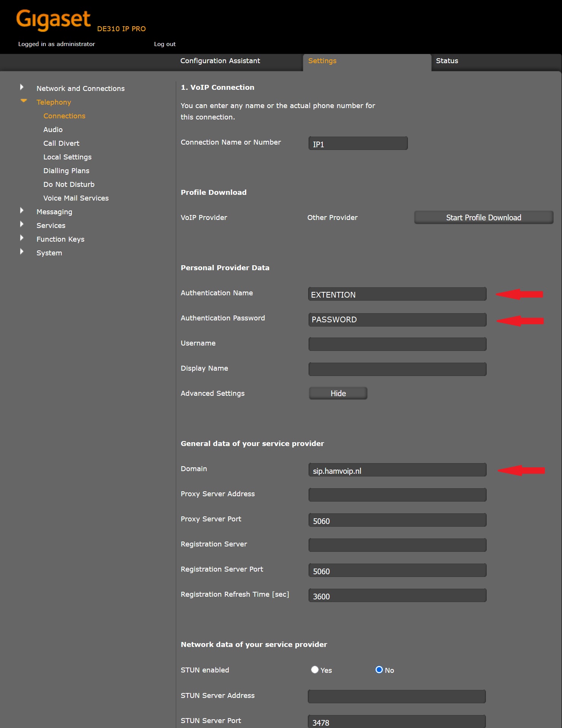The image size is (562, 728).
Task: Open the Configuration Assistant tab
Action: pyautogui.click(x=220, y=61)
